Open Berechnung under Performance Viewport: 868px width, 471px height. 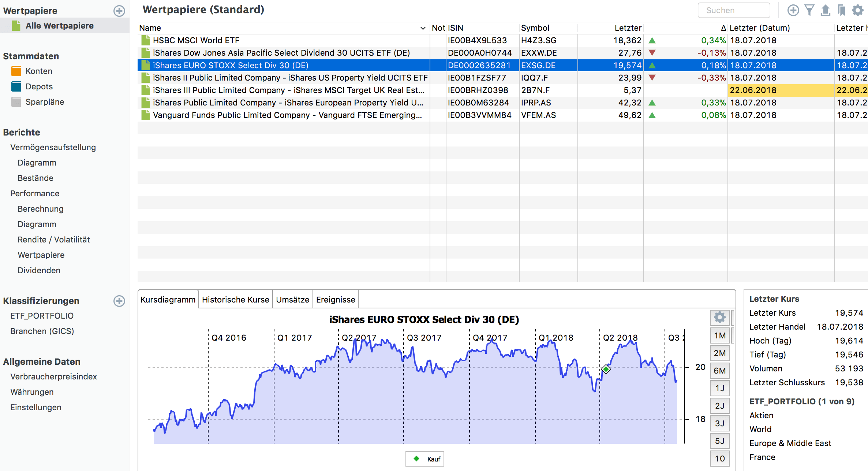pos(41,209)
